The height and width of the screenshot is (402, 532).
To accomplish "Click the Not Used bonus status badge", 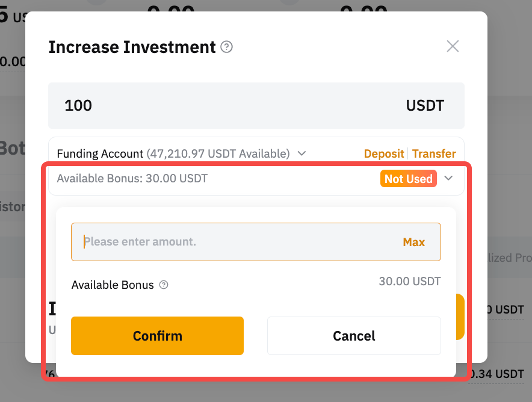I will [408, 179].
